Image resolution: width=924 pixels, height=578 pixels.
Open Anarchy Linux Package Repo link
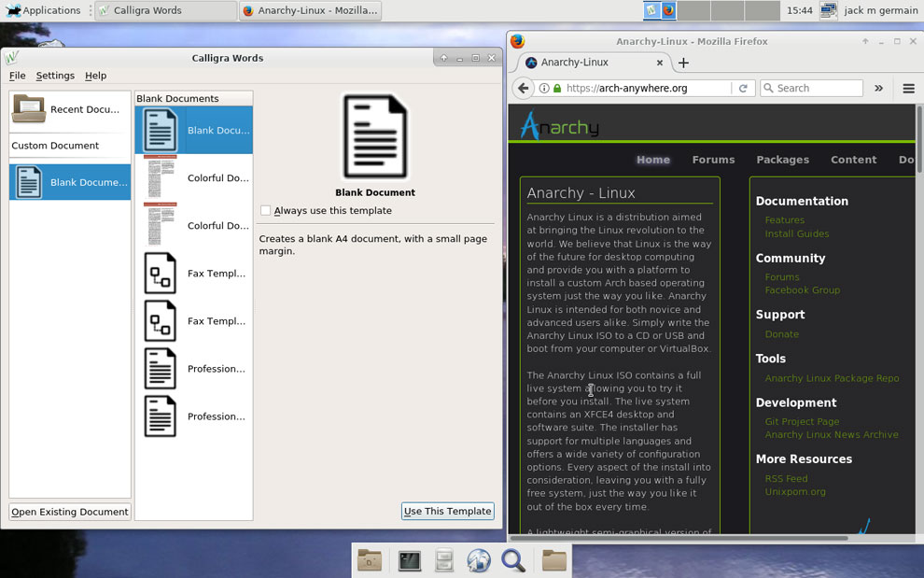pos(832,378)
